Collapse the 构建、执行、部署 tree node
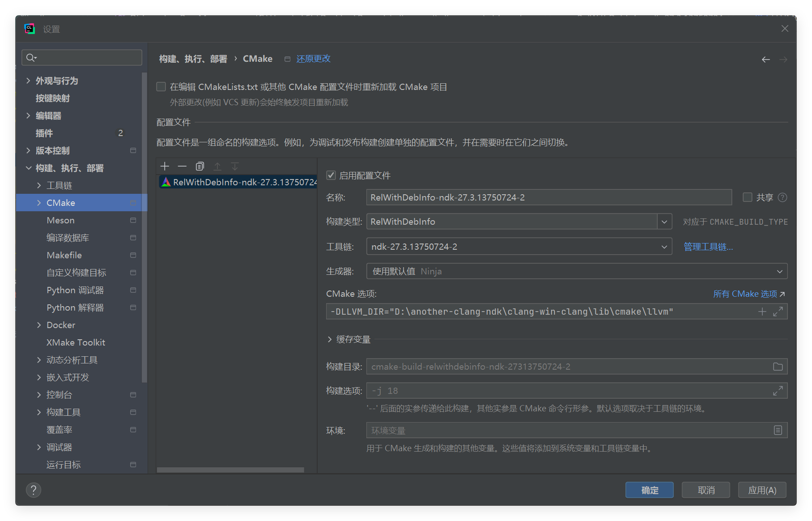This screenshot has width=812, height=521. coord(28,168)
